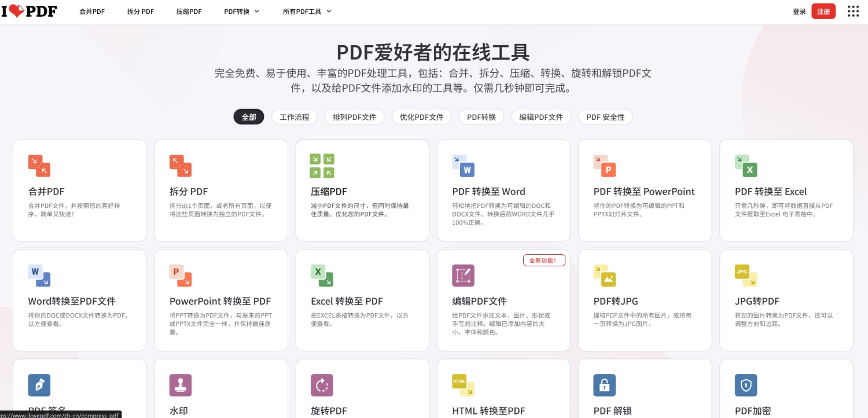Open the PDF 转换至 PowerPoint title
The image size is (868, 418).
tap(644, 192)
